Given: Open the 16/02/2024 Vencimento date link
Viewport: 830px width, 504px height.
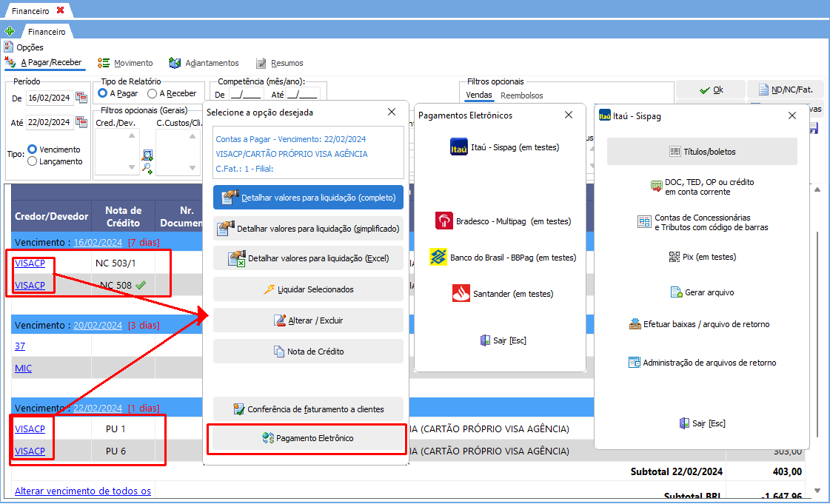Looking at the screenshot, I should click(98, 242).
